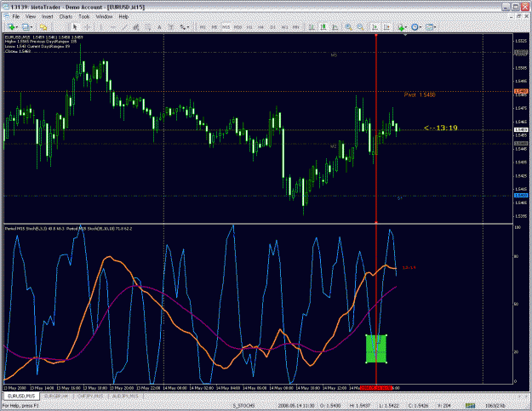Expand the Periods dropdown arrow
The width and height of the screenshot is (532, 411).
click(x=420, y=27)
